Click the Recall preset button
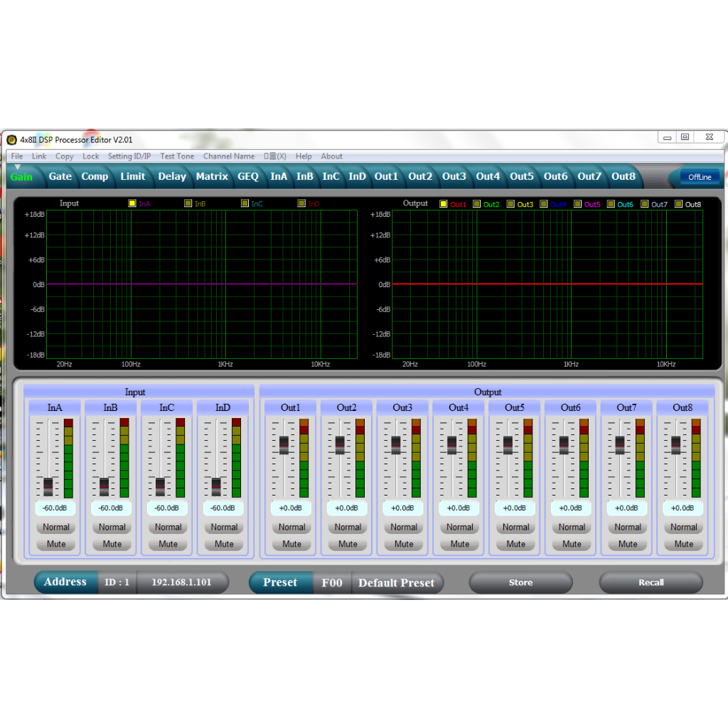Viewport: 728px width, 728px height. click(x=651, y=582)
